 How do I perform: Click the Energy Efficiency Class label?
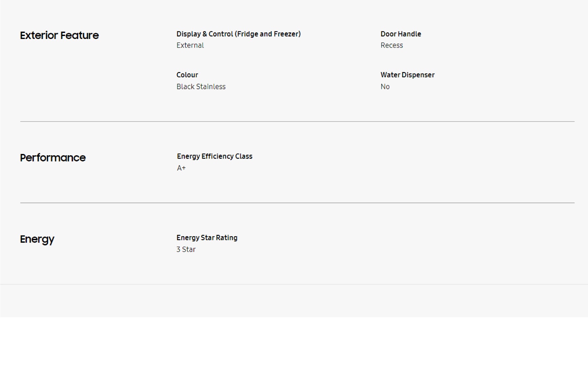click(215, 156)
